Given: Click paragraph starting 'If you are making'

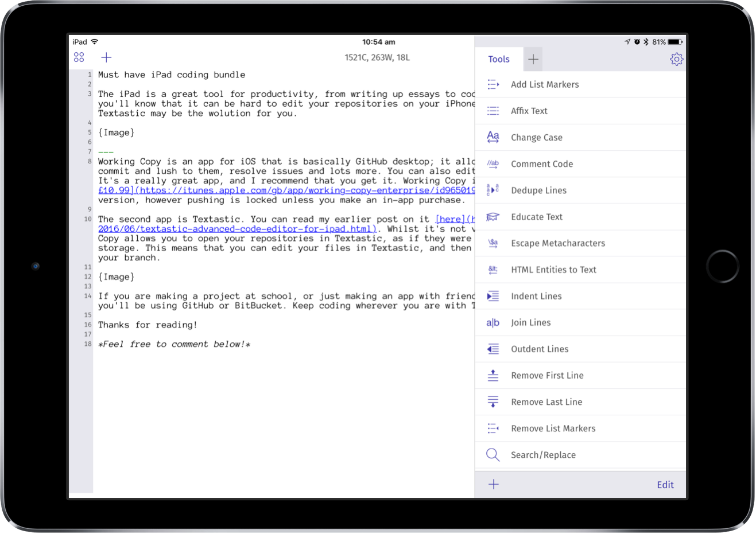Looking at the screenshot, I should coord(286,301).
